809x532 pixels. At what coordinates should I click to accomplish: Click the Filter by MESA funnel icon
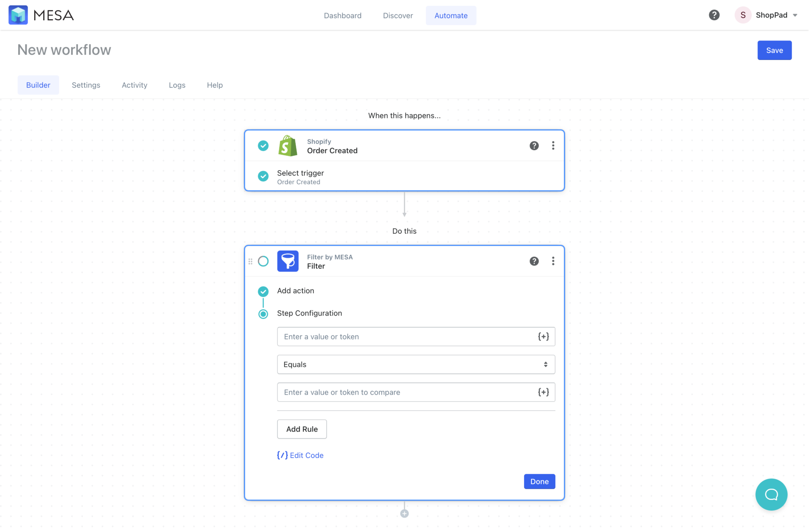tap(288, 261)
